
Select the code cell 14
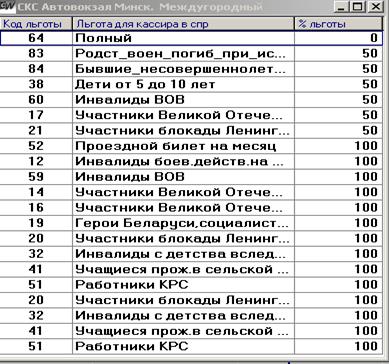(36, 192)
